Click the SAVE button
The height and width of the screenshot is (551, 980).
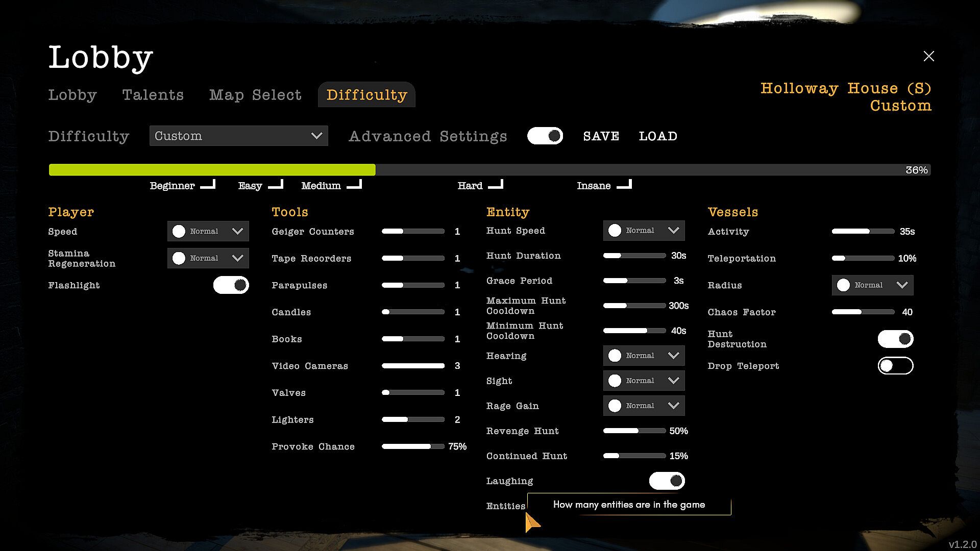(x=601, y=136)
